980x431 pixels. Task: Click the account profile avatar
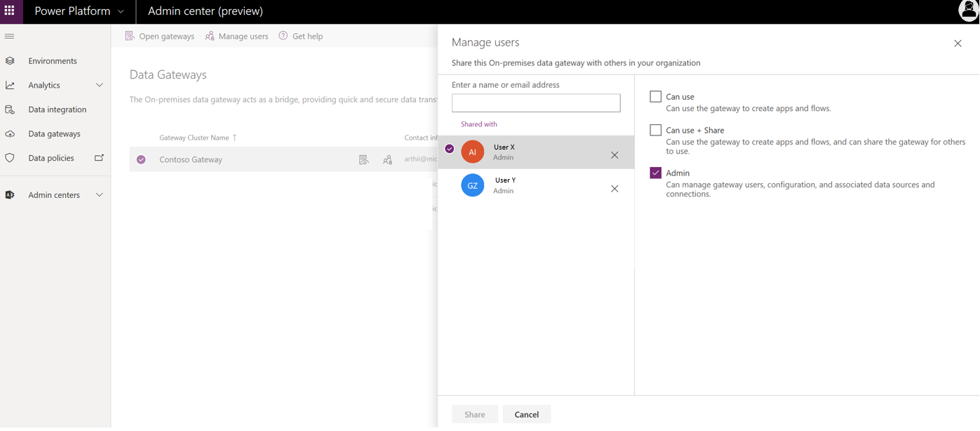coord(968,11)
